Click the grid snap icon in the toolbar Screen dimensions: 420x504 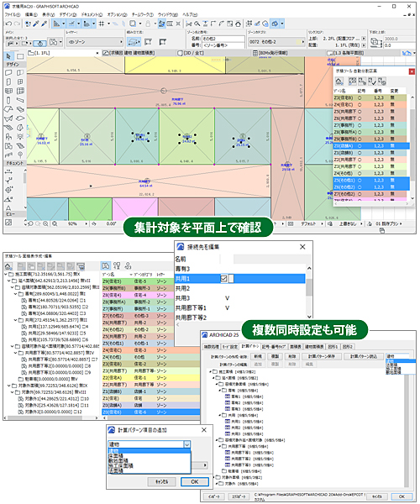click(x=102, y=24)
